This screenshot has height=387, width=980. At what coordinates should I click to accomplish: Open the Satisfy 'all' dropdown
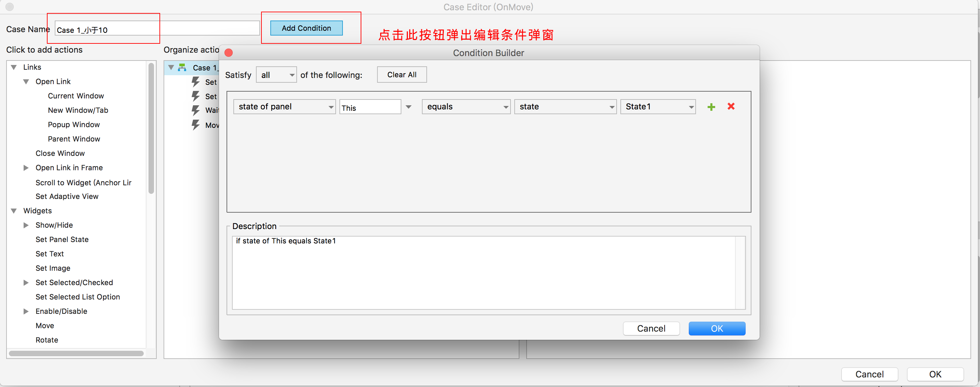pos(276,75)
